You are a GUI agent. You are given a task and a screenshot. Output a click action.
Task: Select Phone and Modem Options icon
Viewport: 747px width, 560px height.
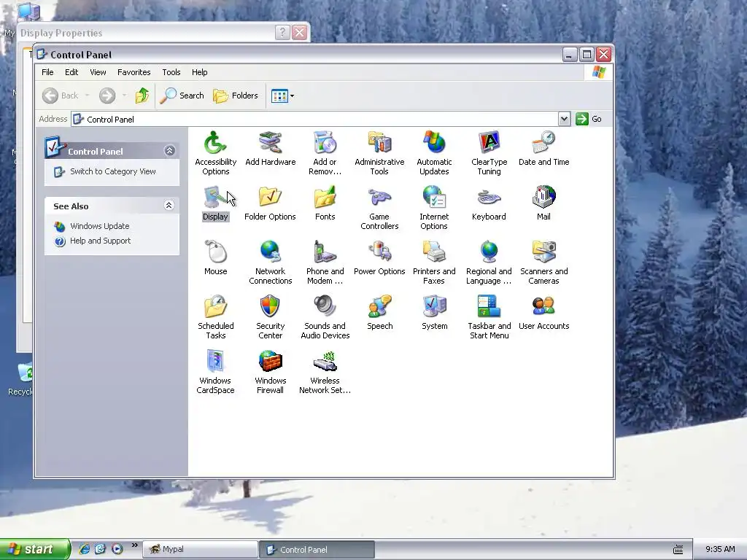[x=325, y=252]
